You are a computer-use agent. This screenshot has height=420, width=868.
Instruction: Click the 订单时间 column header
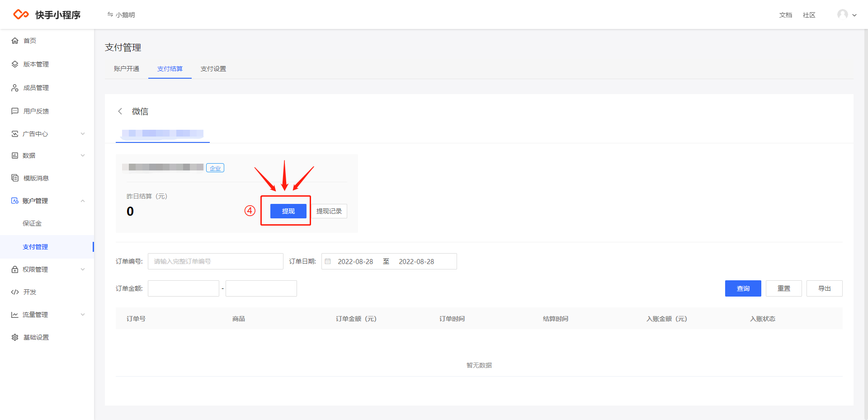[x=452, y=319]
